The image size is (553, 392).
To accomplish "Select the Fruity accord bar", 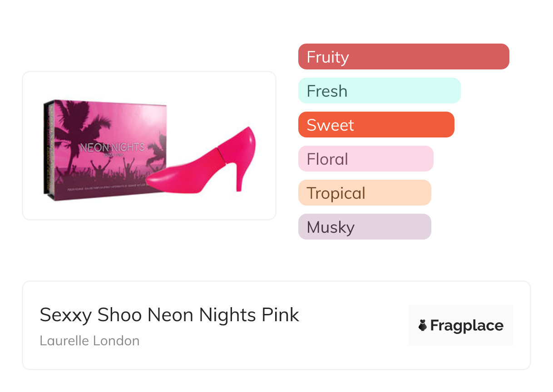I will 403,57.
